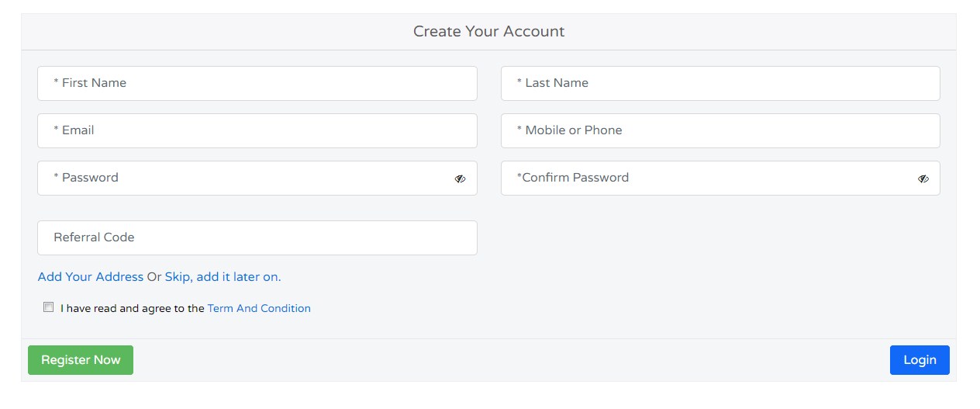Focus the Last Name text box
Viewport: 980px width, 409px height.
[720, 83]
